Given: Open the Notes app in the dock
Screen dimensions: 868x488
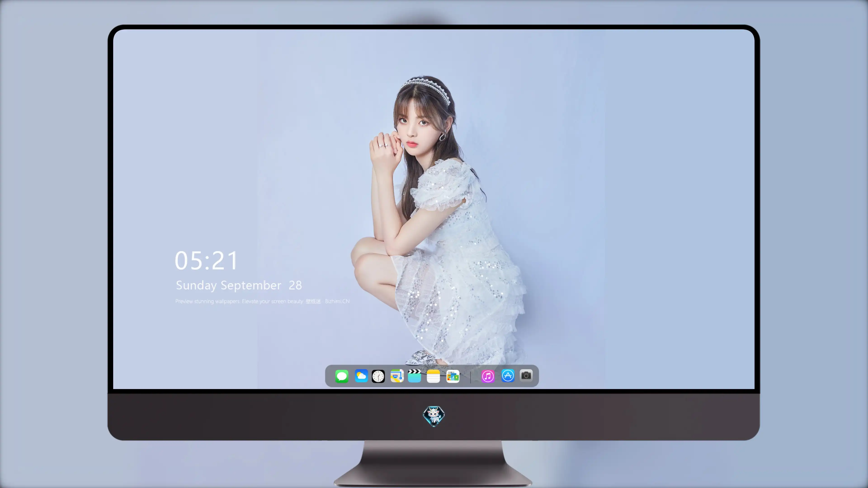Looking at the screenshot, I should (x=433, y=376).
